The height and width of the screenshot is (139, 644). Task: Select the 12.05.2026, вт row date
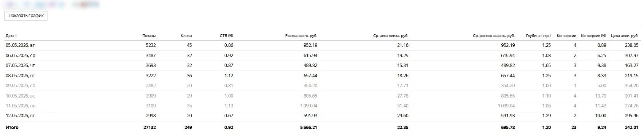pyautogui.click(x=20, y=116)
